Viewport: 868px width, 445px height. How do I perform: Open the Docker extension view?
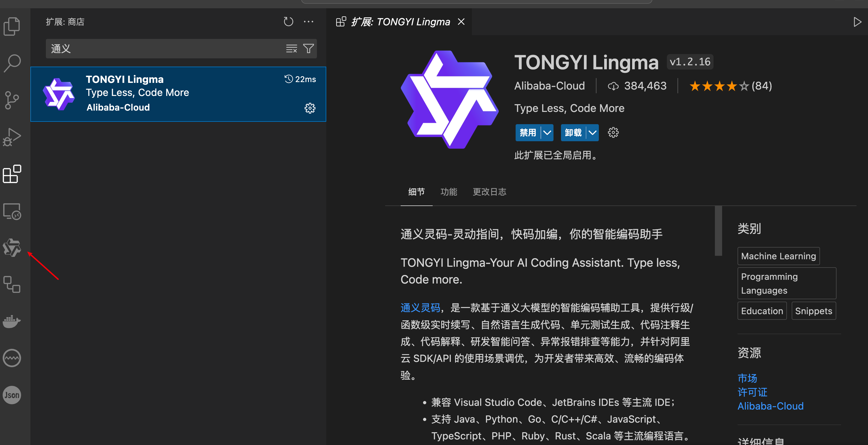(x=12, y=321)
